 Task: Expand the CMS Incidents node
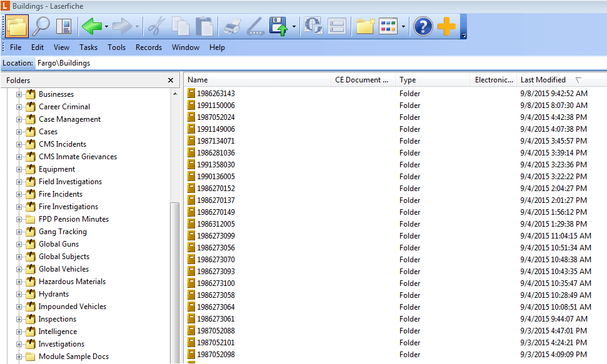point(19,144)
